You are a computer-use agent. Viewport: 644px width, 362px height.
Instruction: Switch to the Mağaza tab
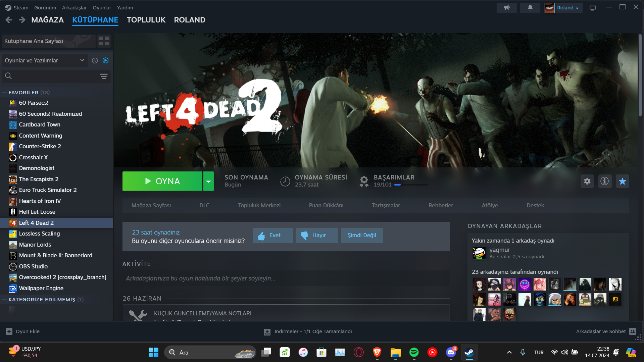coord(48,20)
